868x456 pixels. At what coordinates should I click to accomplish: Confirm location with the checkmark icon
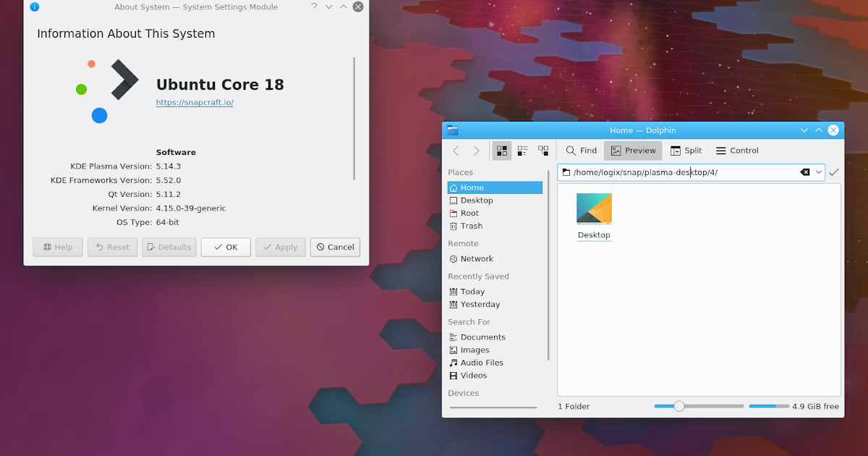click(834, 172)
